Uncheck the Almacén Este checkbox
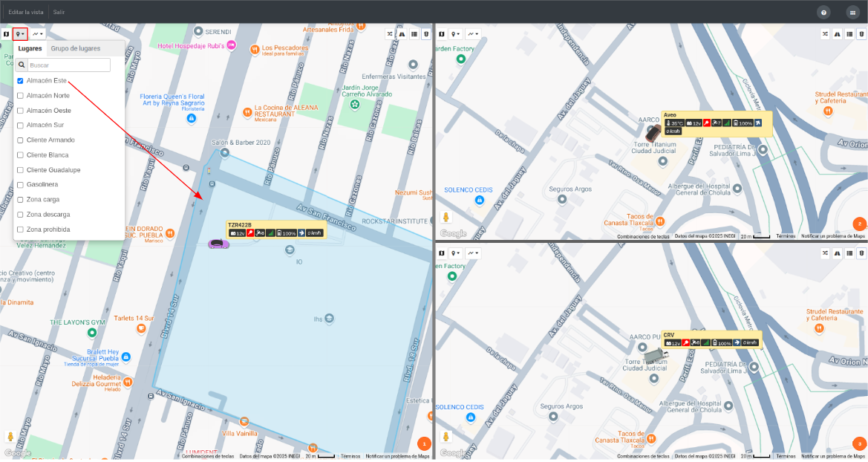The width and height of the screenshot is (868, 462). (20, 81)
